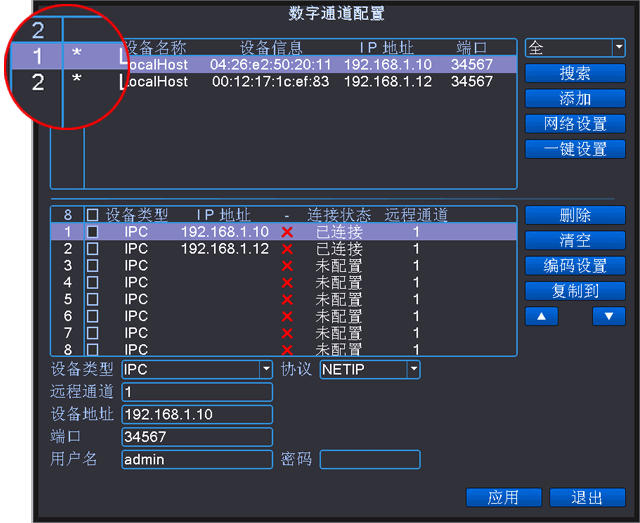
Task: Select search result with MAC 04:26:e2:50:20:11
Action: click(x=271, y=65)
